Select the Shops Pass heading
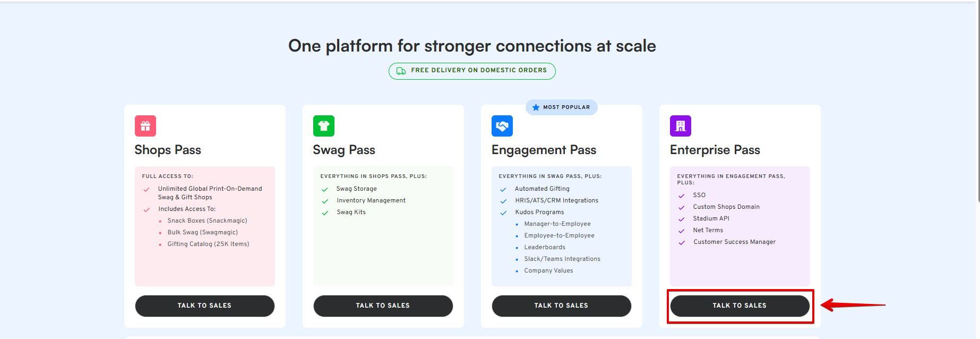The width and height of the screenshot is (980, 339). click(168, 150)
